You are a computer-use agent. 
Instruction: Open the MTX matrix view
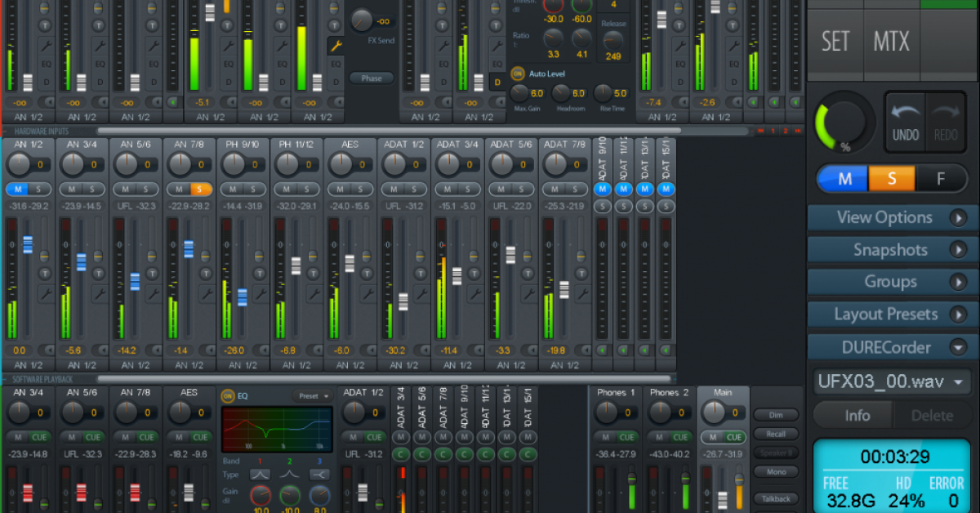(x=890, y=41)
